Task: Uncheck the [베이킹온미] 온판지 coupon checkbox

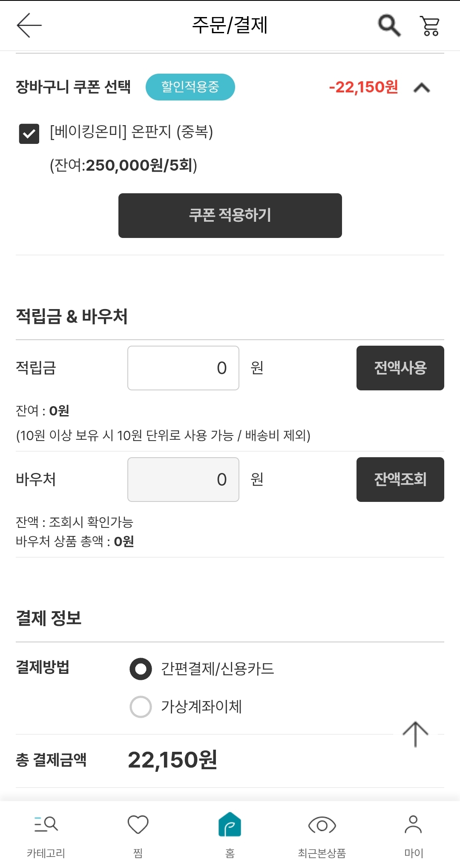Action: click(x=29, y=134)
